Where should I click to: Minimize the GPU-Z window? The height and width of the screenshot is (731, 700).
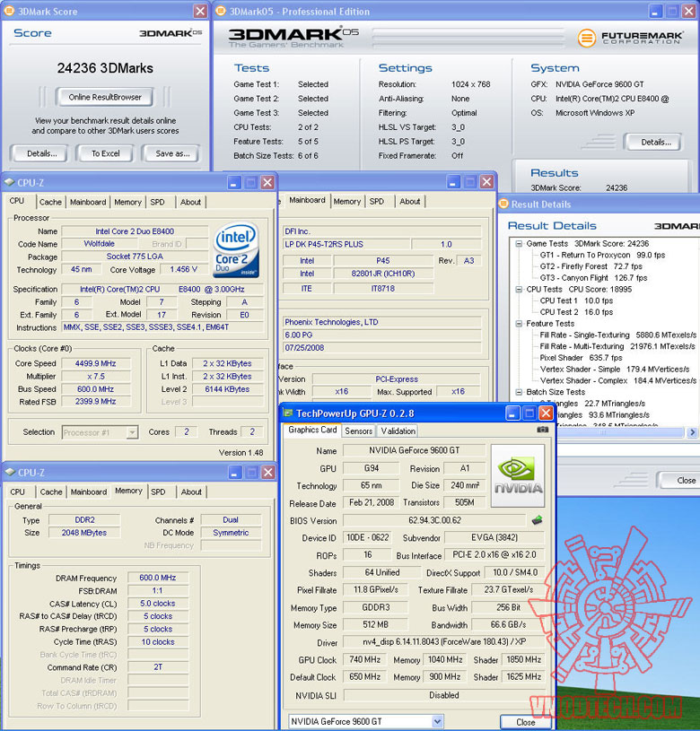pyautogui.click(x=512, y=413)
